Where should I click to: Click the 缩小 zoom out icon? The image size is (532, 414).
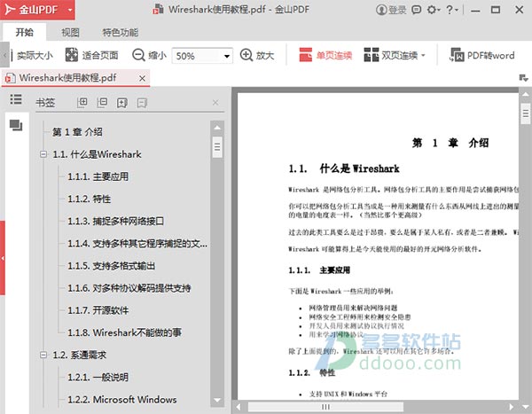click(138, 55)
